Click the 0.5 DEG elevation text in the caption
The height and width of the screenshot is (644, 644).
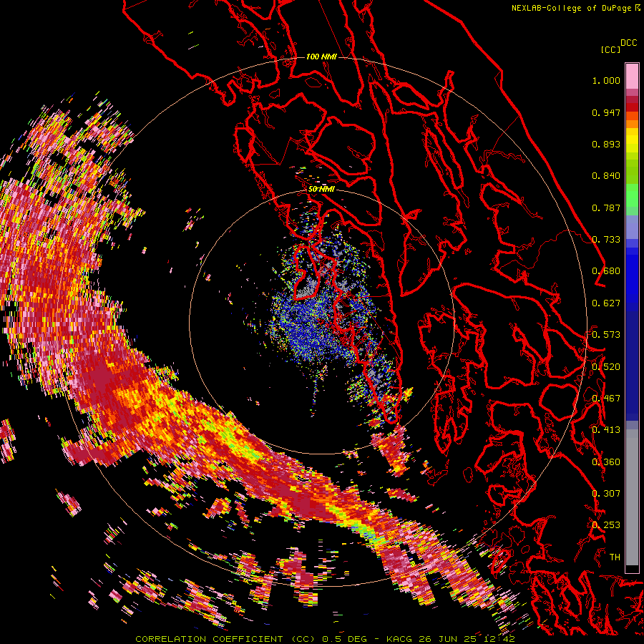345,639
